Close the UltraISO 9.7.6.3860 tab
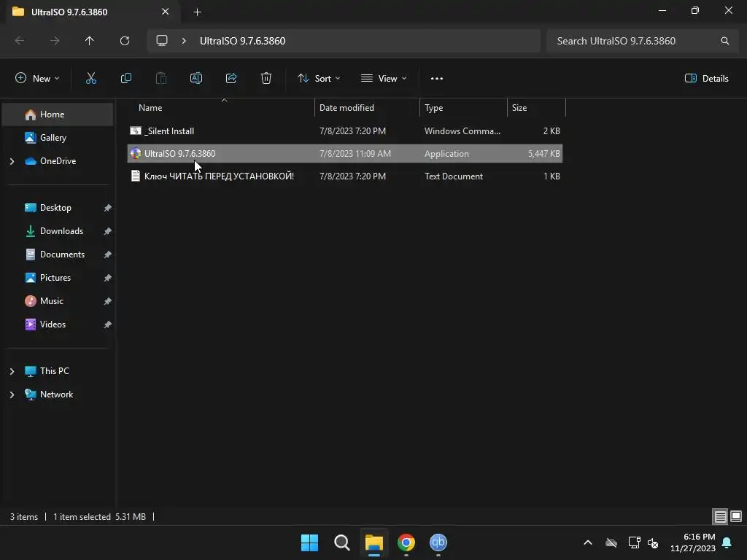 click(166, 12)
